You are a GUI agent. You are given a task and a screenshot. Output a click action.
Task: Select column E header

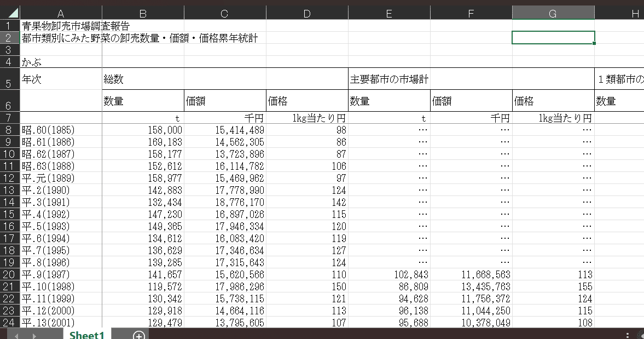tap(390, 13)
